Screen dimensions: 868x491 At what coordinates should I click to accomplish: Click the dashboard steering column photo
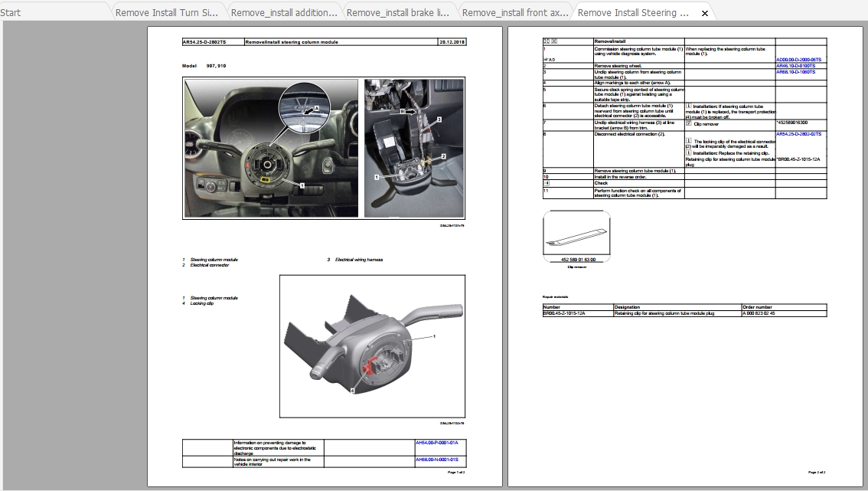(x=271, y=148)
